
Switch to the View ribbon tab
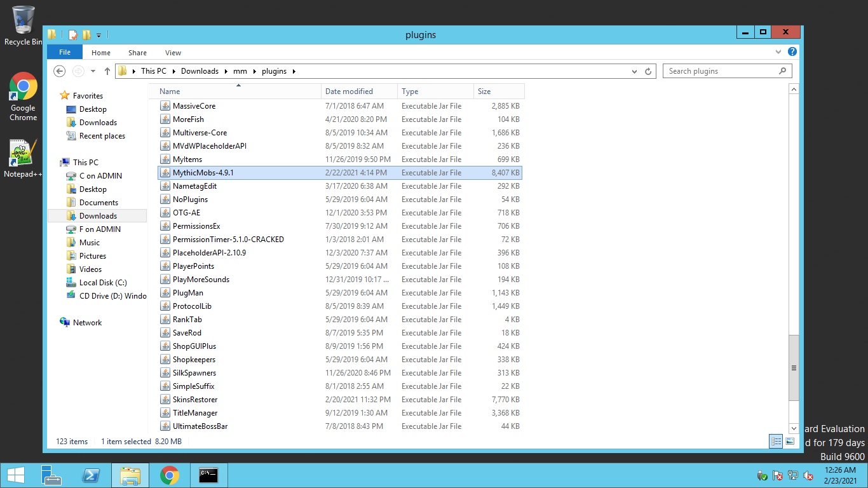(173, 53)
